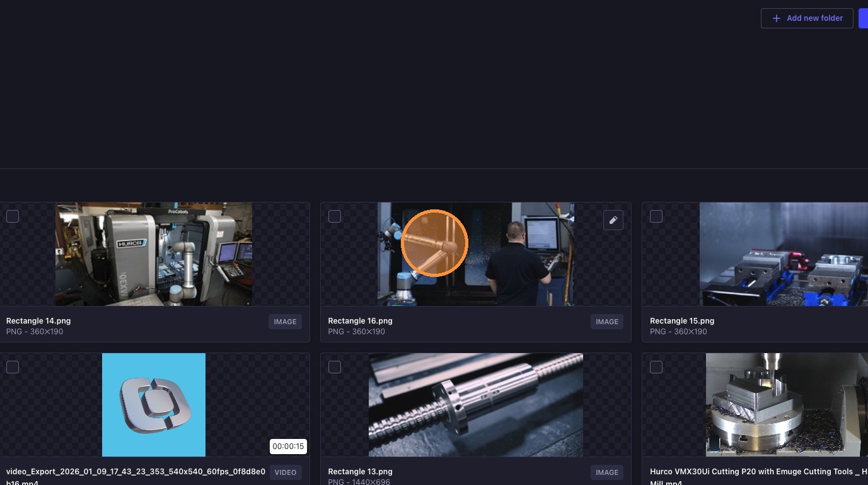
Task: Open the blue vises thumbnail Rectangle 15.png
Action: tap(784, 254)
